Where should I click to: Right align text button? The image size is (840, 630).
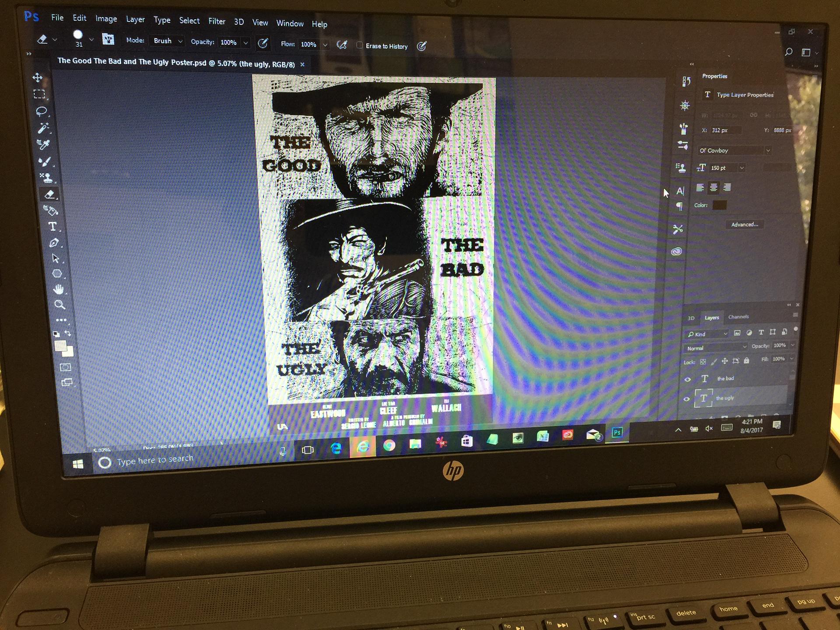[x=727, y=187]
